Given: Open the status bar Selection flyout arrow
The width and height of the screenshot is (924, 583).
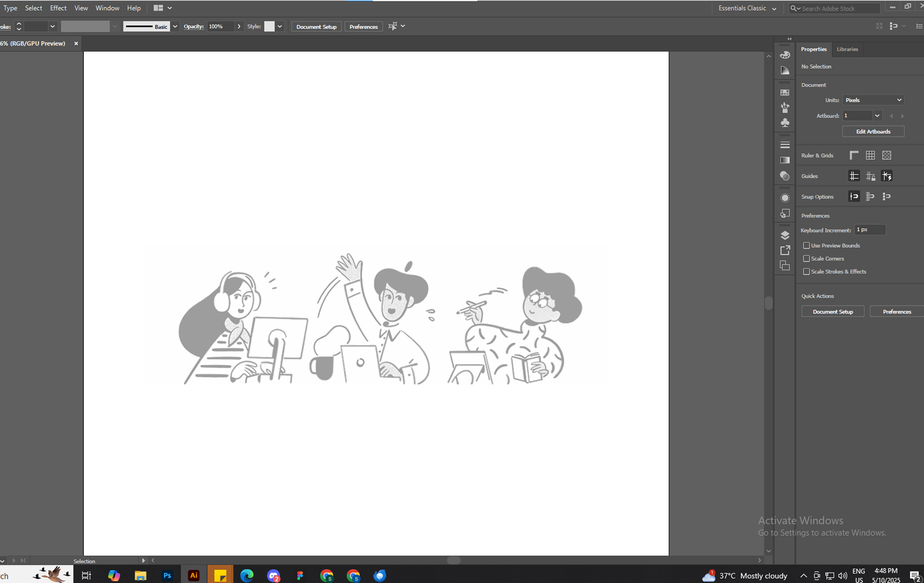Looking at the screenshot, I should (x=143, y=560).
